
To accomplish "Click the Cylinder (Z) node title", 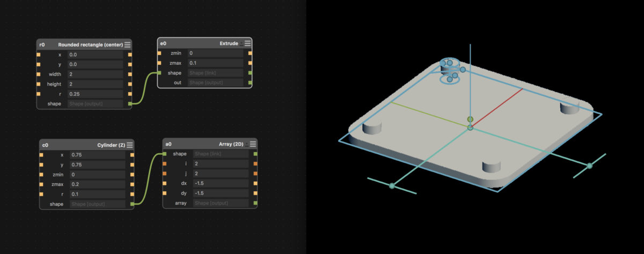I will click(x=111, y=145).
